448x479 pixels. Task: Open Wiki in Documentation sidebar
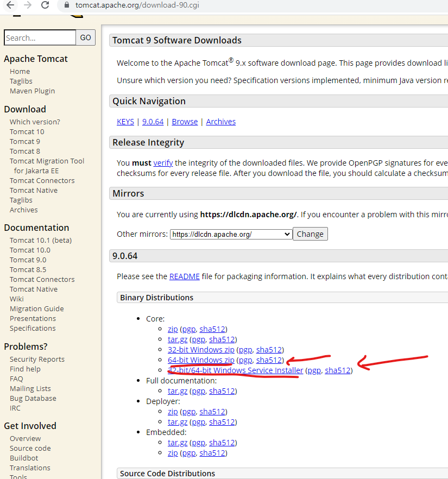pyautogui.click(x=17, y=299)
